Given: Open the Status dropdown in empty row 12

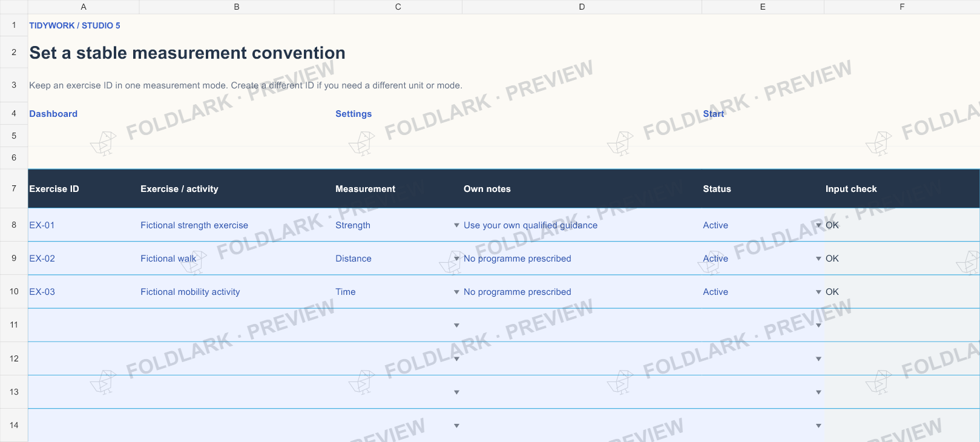Looking at the screenshot, I should [818, 358].
